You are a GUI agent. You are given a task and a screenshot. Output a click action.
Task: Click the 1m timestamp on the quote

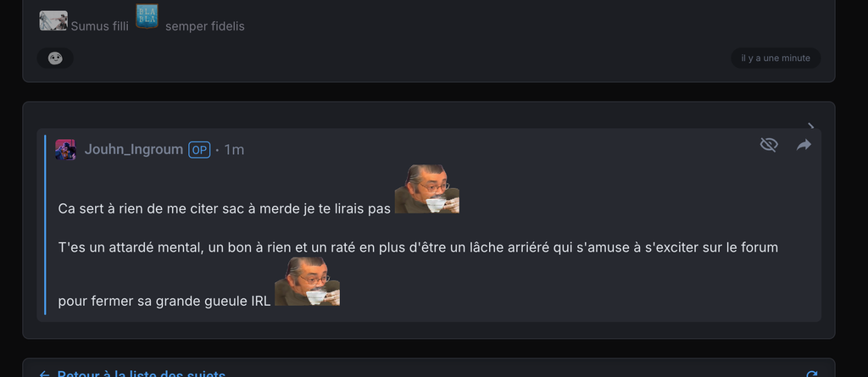pyautogui.click(x=234, y=150)
